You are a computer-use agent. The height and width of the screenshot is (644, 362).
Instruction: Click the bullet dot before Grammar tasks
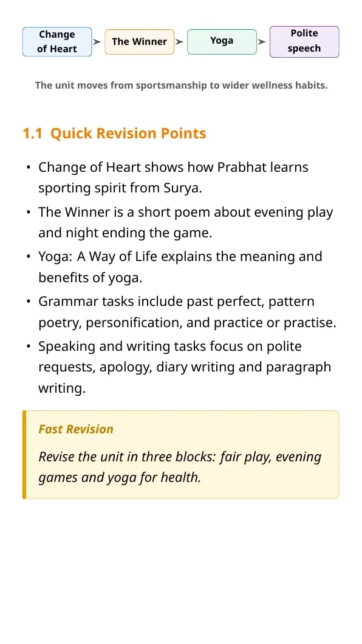tap(28, 302)
